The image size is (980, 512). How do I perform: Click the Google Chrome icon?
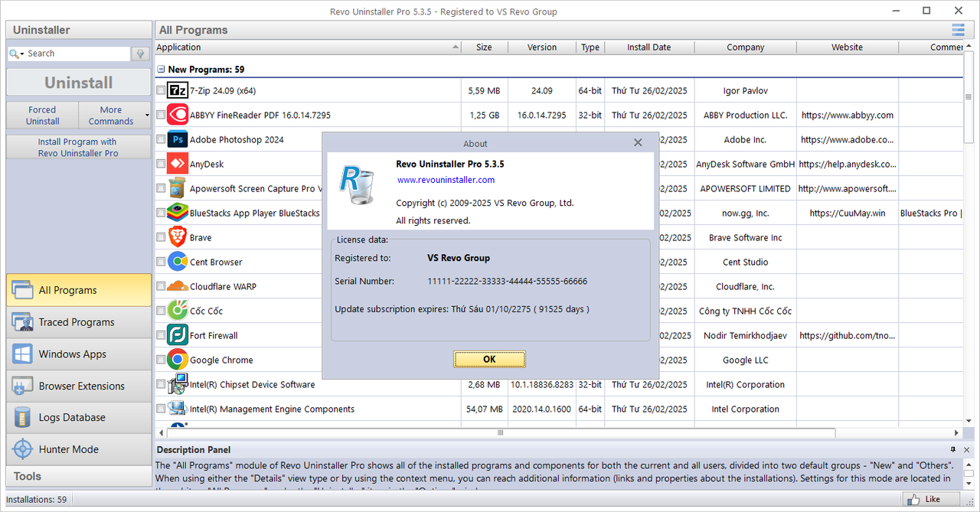pos(177,360)
